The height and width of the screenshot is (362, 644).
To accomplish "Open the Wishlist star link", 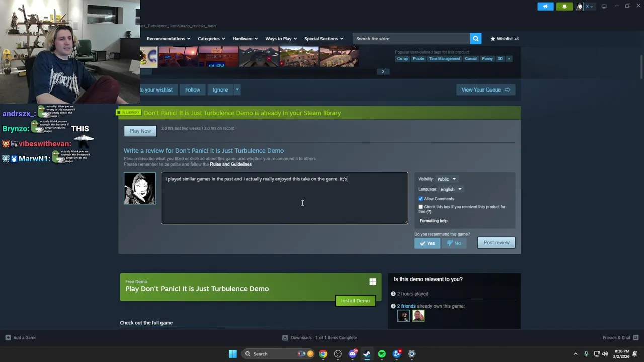I will coord(504,39).
